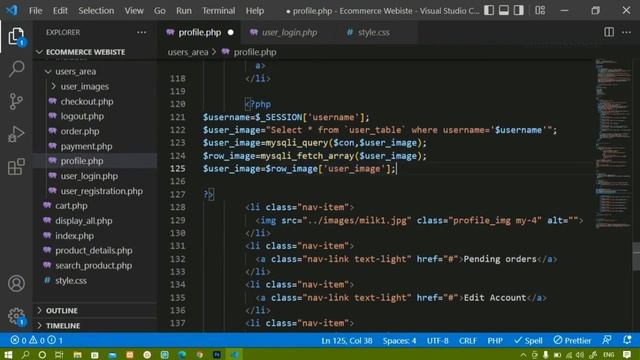Open the Go menu

click(x=160, y=11)
